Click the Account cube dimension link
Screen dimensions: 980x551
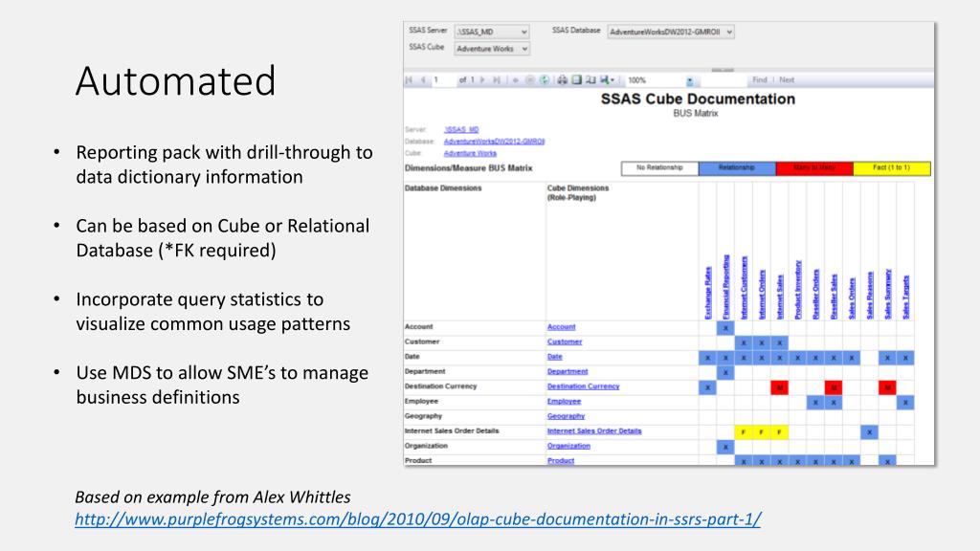[561, 327]
